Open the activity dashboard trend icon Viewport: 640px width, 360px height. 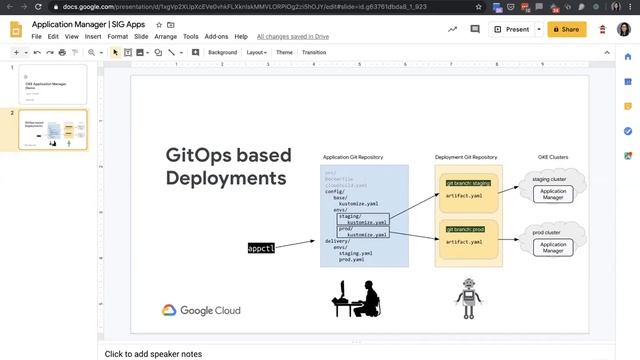click(452, 29)
